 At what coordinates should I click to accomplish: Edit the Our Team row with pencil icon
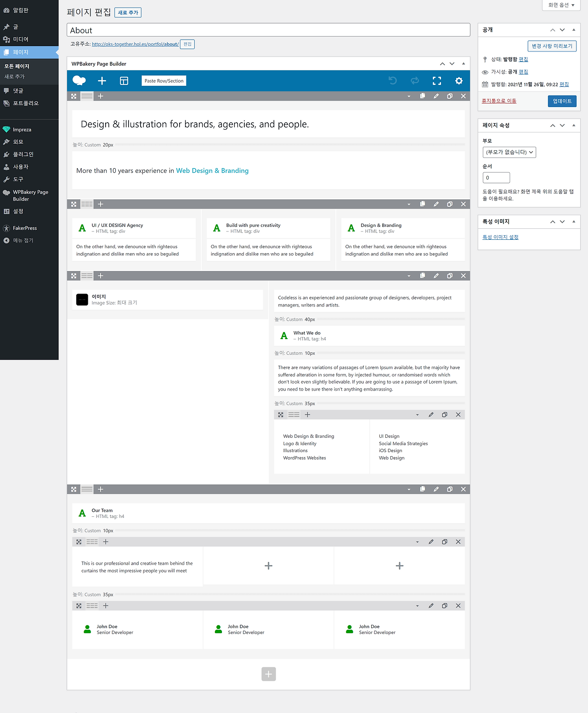[436, 489]
